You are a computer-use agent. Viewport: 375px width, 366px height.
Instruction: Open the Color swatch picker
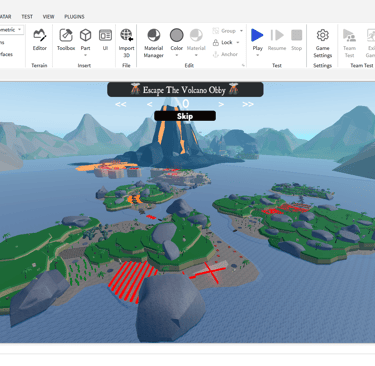coord(176,35)
